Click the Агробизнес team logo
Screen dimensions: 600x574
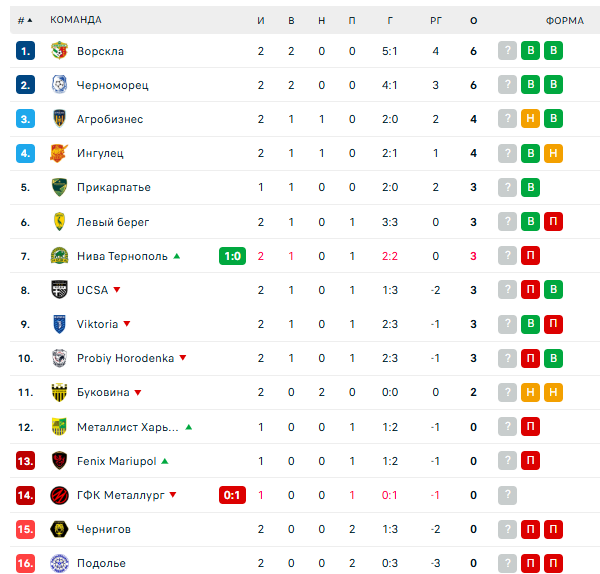(x=58, y=119)
